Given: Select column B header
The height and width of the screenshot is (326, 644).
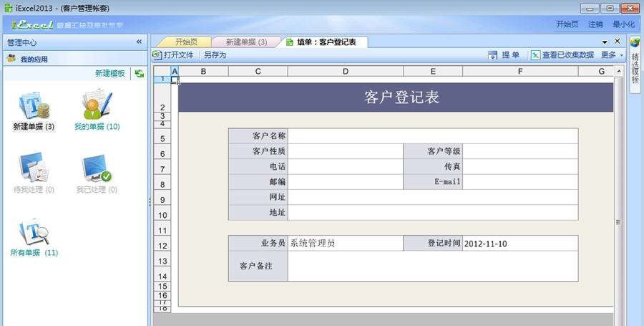Looking at the screenshot, I should (x=203, y=71).
